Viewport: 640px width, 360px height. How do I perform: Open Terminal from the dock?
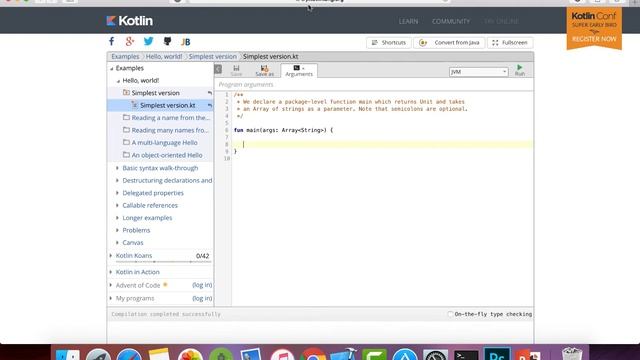pyautogui.click(x=466, y=354)
